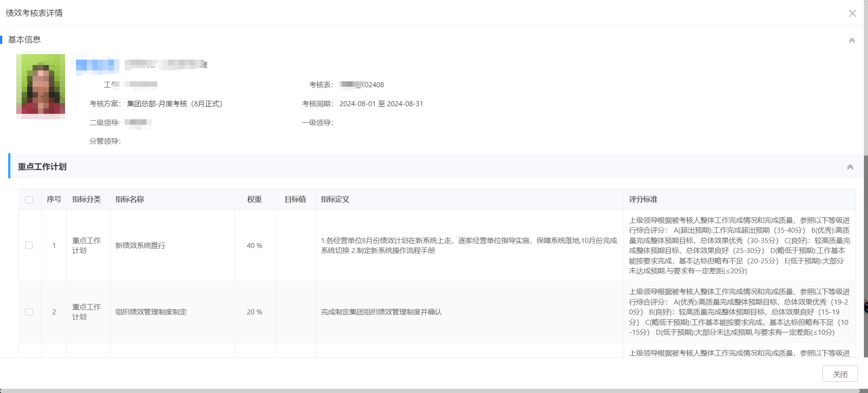Viewport: 868px width, 393px height.
Task: Tick the checkbox for row 2
Action: [x=29, y=312]
